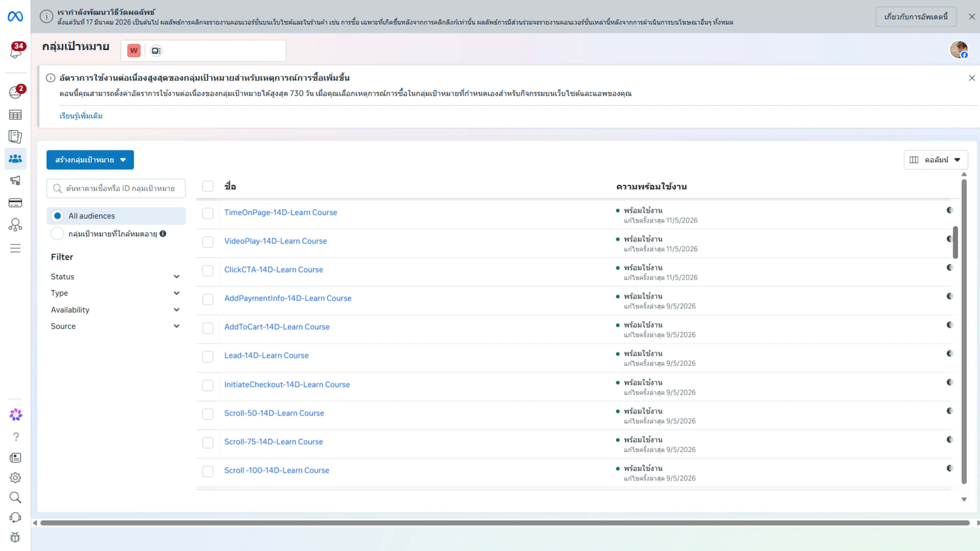The image size is (980, 551).
Task: Click the profile avatar at top right
Action: [x=959, y=50]
